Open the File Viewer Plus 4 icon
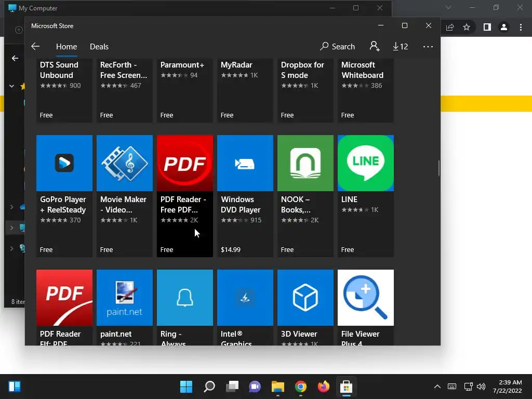Image resolution: width=532 pixels, height=399 pixels. point(366,298)
